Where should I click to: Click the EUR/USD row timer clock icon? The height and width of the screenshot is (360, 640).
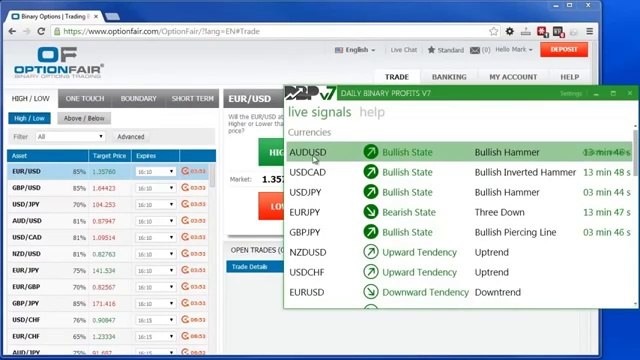[185, 171]
